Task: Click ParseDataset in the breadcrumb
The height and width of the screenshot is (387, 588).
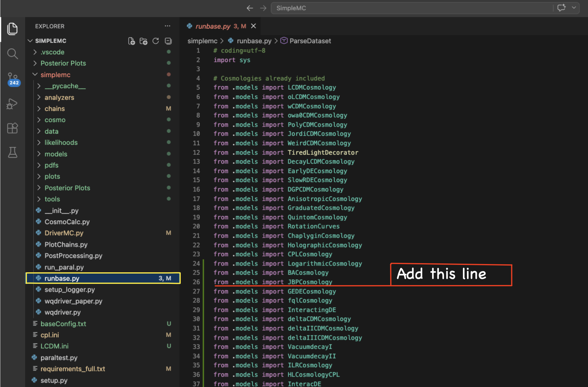Action: coord(310,41)
